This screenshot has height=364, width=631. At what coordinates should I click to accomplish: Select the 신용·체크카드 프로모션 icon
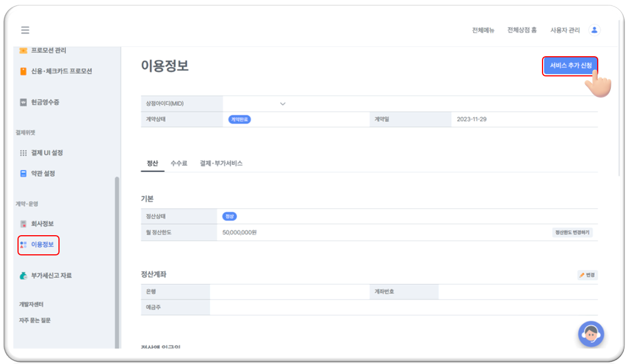[23, 71]
